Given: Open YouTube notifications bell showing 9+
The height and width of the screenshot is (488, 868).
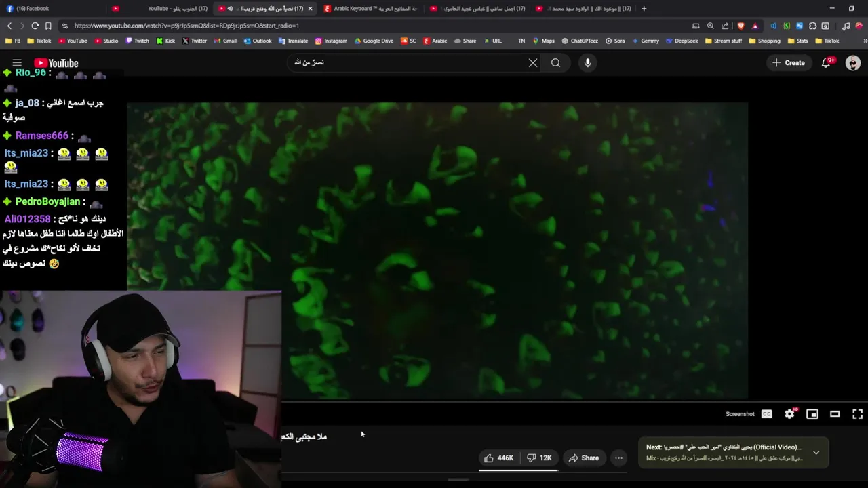Looking at the screenshot, I should pyautogui.click(x=827, y=63).
